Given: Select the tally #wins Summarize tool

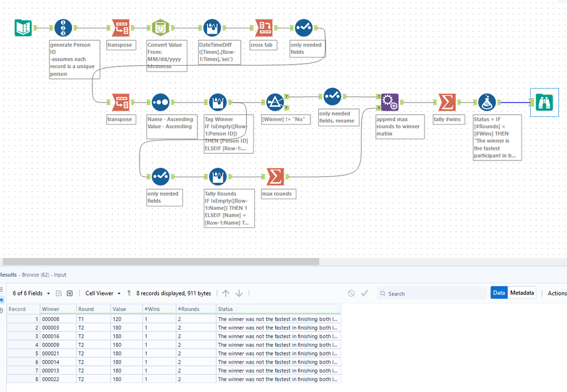Looking at the screenshot, I should coord(447,102).
